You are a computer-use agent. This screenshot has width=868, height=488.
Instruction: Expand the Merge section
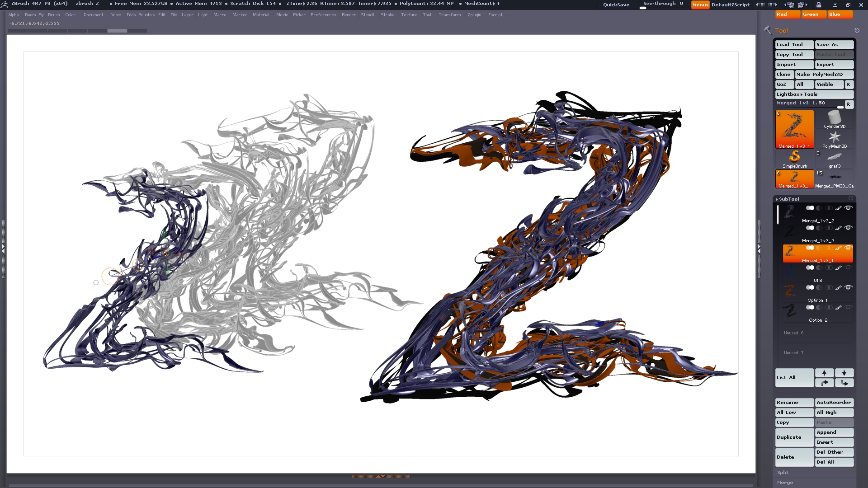coord(785,483)
